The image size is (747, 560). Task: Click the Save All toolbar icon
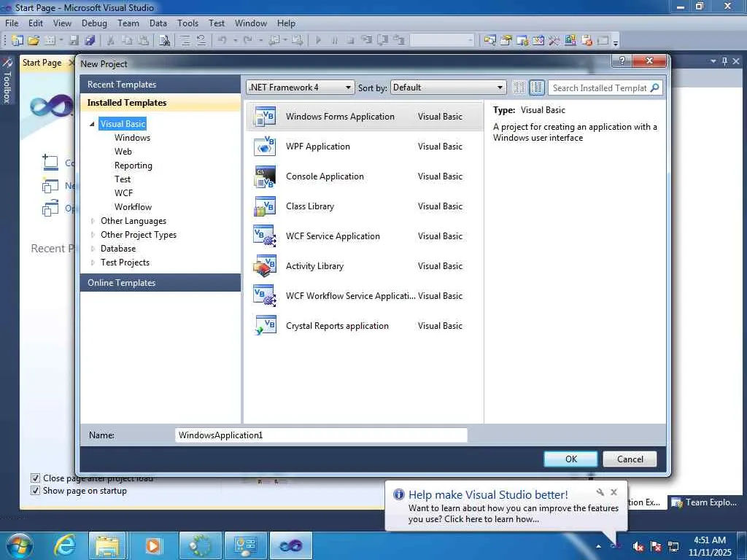[x=90, y=41]
